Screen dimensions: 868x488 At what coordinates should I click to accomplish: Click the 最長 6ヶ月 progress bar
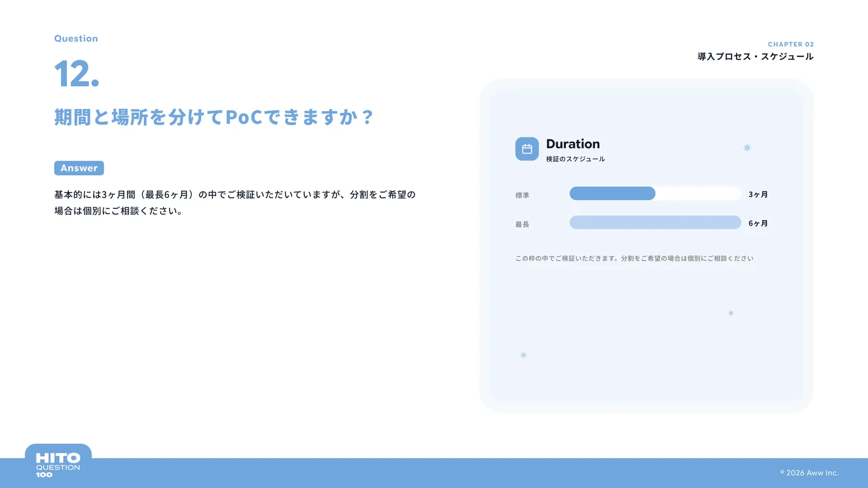(655, 222)
